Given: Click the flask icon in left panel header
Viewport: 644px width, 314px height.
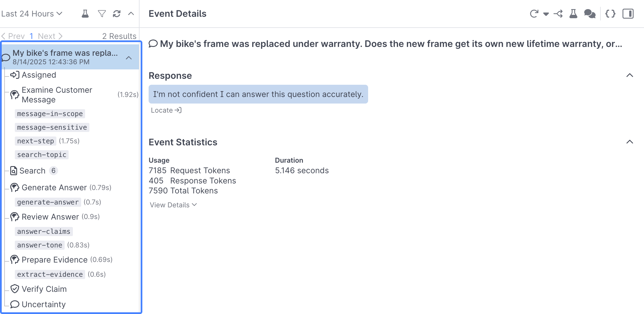Looking at the screenshot, I should point(85,14).
